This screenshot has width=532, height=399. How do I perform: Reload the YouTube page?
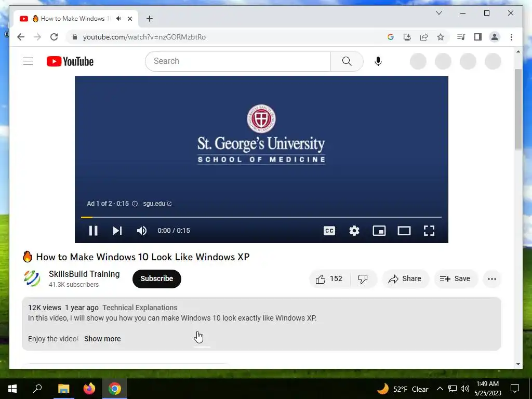54,37
